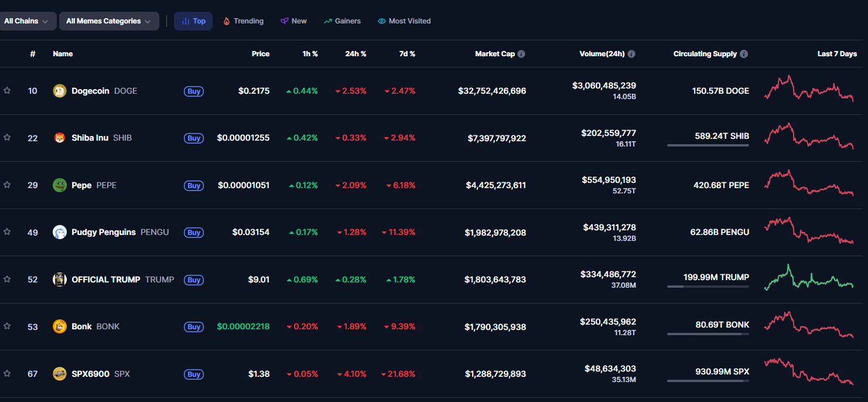The image size is (868, 402).
Task: Star Dogecoin to add to watchlist
Action: pos(7,91)
